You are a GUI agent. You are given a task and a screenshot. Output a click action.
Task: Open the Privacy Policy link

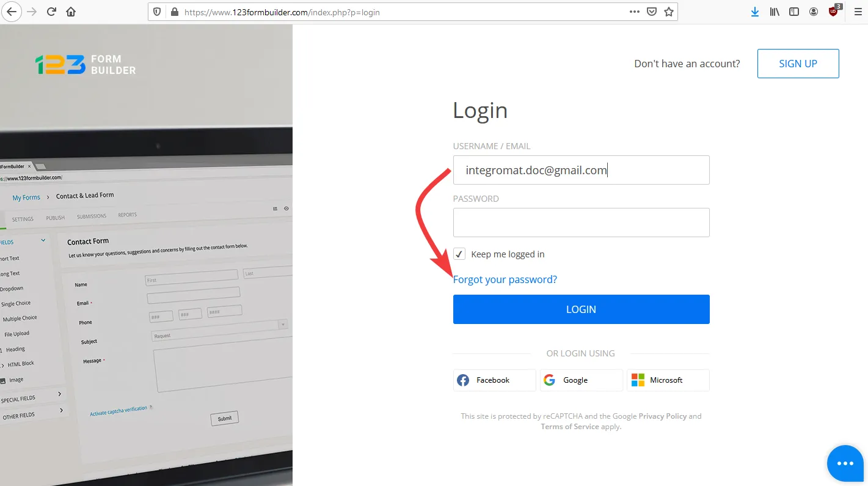tap(663, 416)
